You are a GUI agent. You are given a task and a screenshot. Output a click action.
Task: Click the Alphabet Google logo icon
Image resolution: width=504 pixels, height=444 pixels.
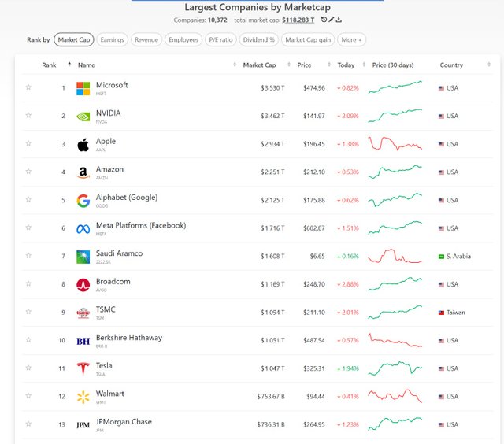pos(83,201)
